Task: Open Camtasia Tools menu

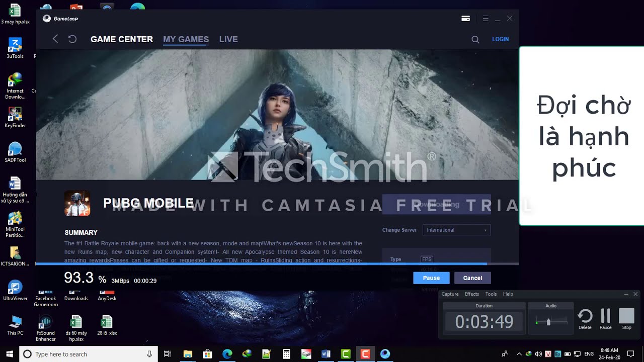Action: (491, 294)
